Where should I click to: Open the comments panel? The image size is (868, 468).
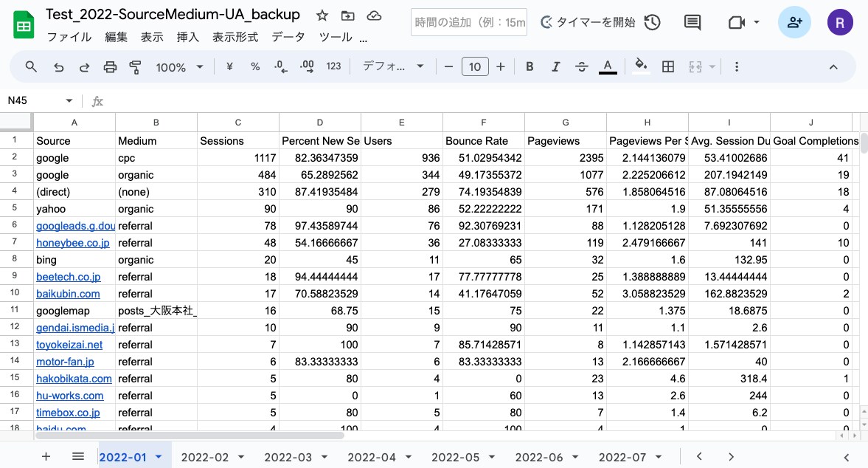[692, 22]
